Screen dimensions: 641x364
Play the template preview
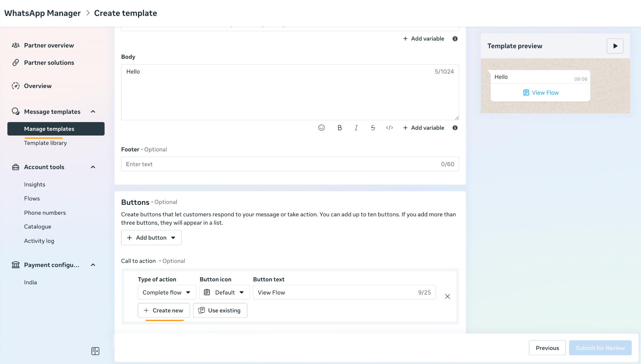615,46
